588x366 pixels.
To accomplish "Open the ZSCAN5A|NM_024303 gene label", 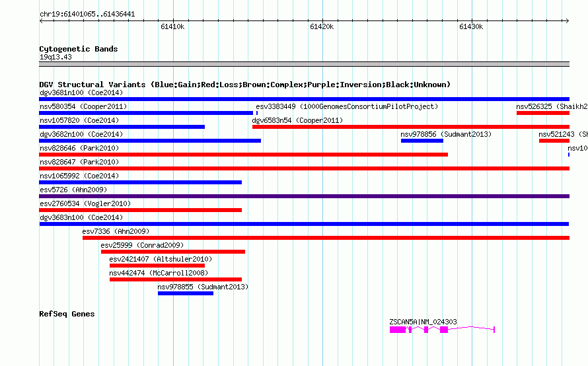I will [x=423, y=322].
